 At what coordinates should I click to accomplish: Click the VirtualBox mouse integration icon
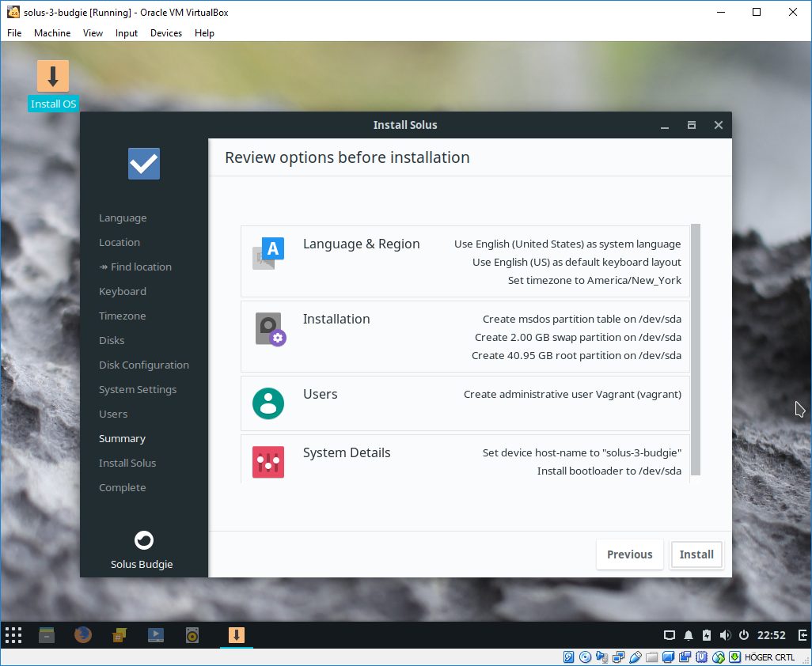[718, 657]
